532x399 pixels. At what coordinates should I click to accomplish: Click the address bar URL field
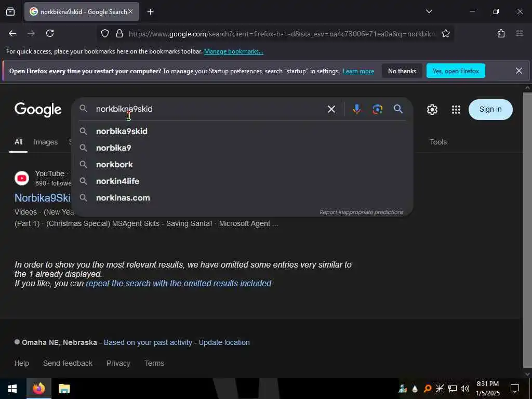(282, 34)
